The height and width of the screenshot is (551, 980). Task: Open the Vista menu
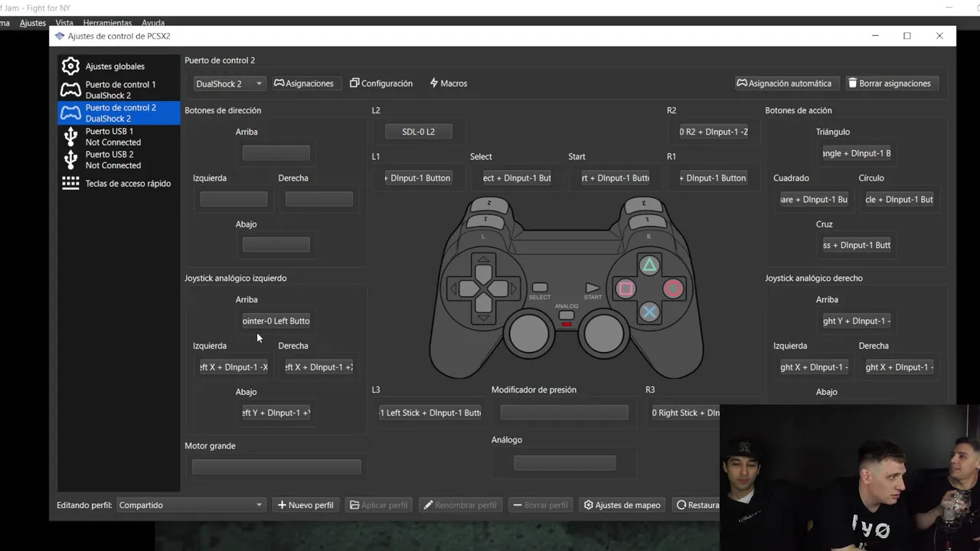coord(64,23)
